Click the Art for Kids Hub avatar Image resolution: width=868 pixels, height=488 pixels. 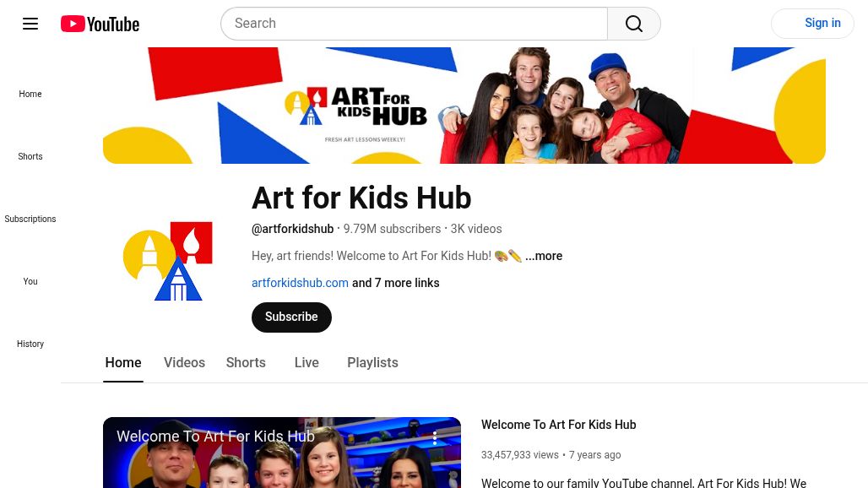[168, 261]
